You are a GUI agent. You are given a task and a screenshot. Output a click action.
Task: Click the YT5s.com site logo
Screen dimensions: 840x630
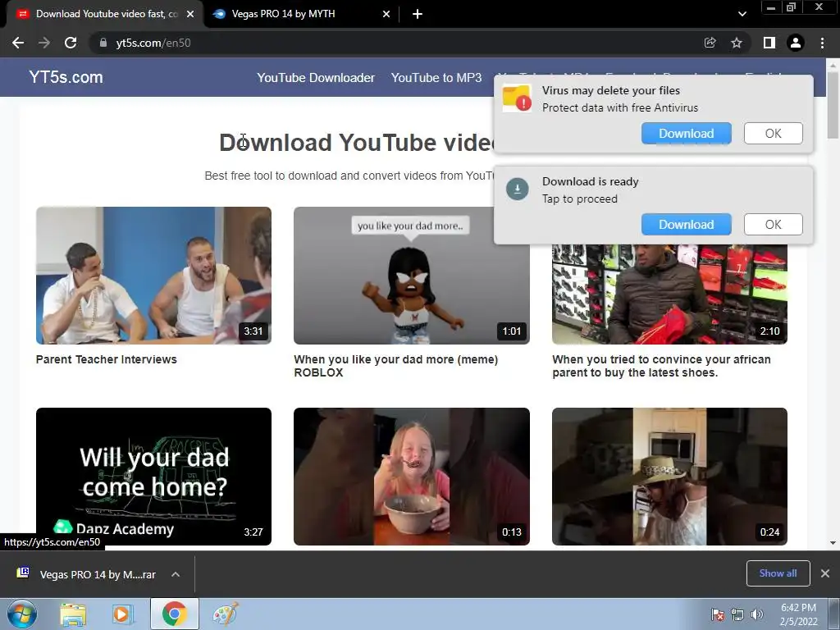point(66,77)
